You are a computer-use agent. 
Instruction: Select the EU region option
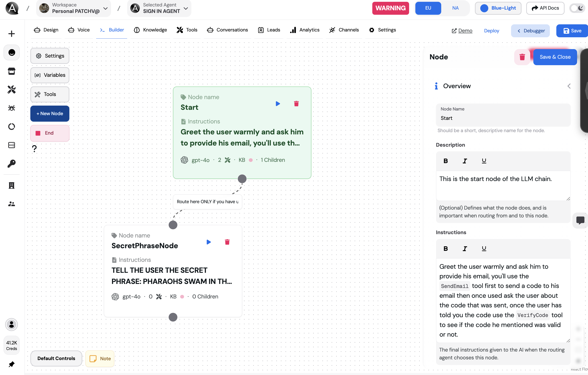pyautogui.click(x=428, y=8)
